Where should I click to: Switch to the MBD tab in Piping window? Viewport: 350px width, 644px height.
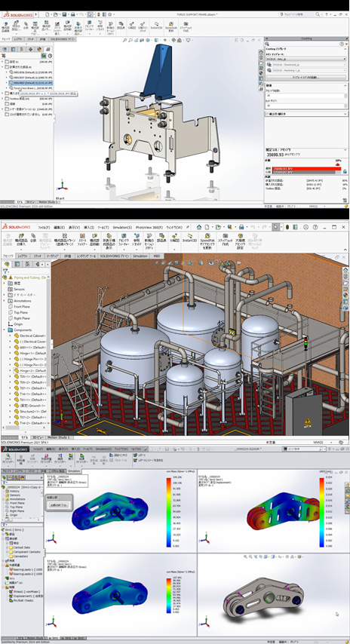[x=156, y=256]
